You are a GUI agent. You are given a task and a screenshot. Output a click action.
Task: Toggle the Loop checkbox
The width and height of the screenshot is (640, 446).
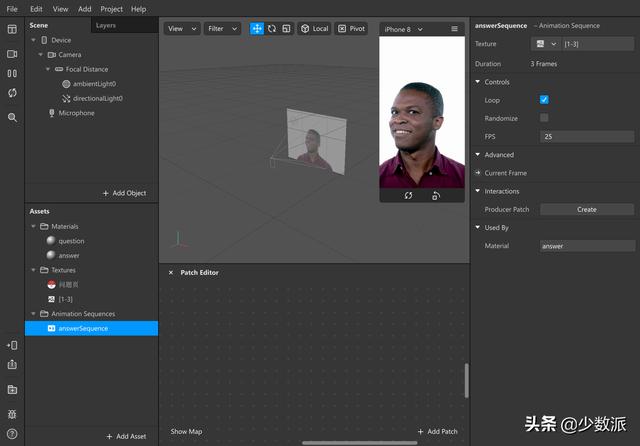click(x=544, y=100)
